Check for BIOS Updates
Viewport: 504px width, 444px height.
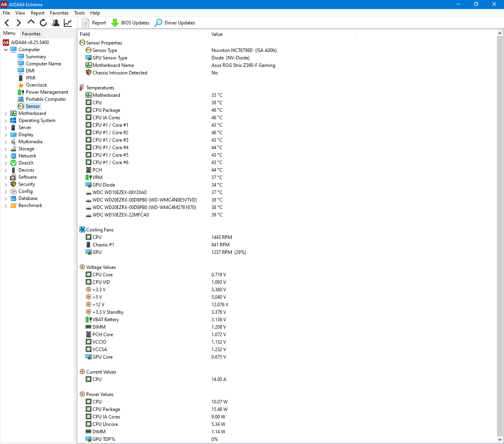click(130, 23)
